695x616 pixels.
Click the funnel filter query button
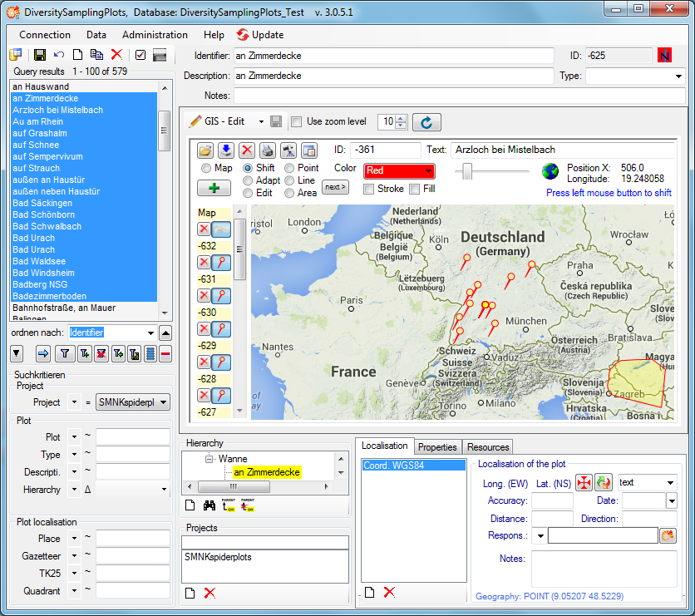tap(65, 353)
